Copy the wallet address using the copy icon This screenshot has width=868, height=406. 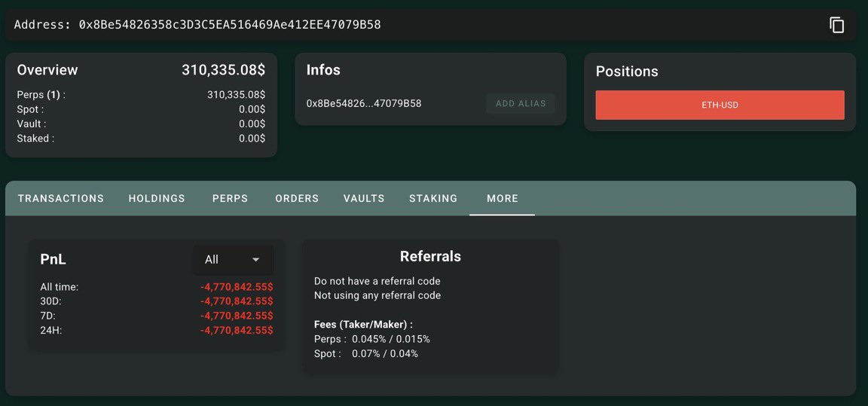coord(836,25)
